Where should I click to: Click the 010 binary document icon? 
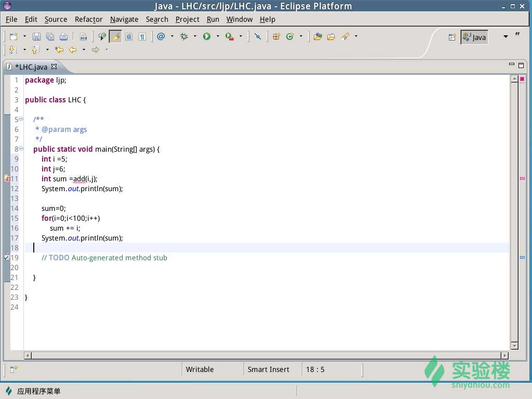click(84, 37)
